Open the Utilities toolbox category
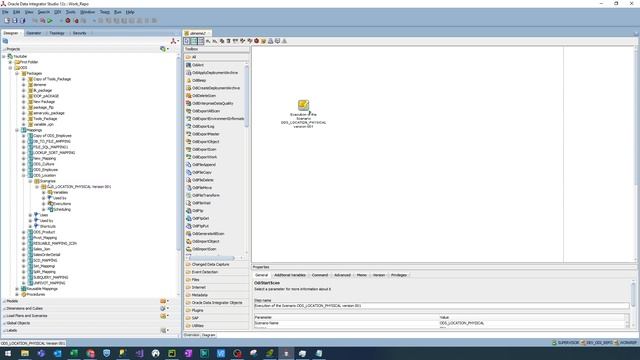The height and width of the screenshot is (360, 640). [x=216, y=326]
